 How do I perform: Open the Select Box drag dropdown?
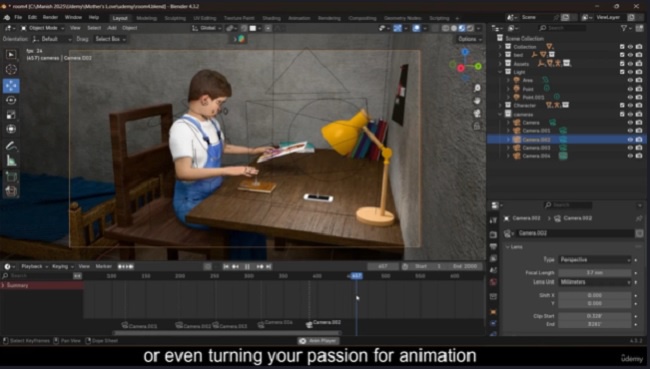pos(110,39)
